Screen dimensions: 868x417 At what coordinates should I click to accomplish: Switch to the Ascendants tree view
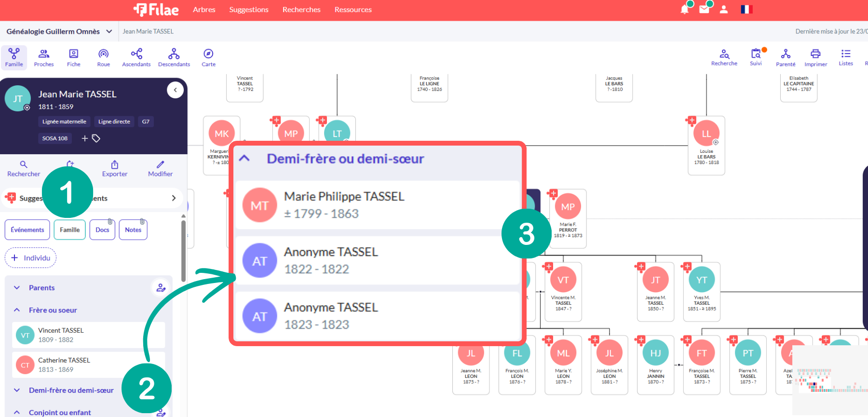pyautogui.click(x=136, y=57)
